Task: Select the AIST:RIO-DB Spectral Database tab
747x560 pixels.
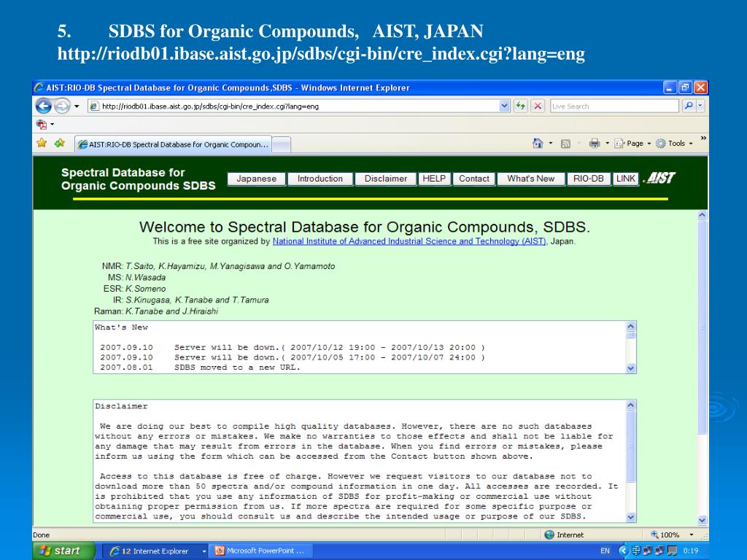Action: tap(174, 144)
